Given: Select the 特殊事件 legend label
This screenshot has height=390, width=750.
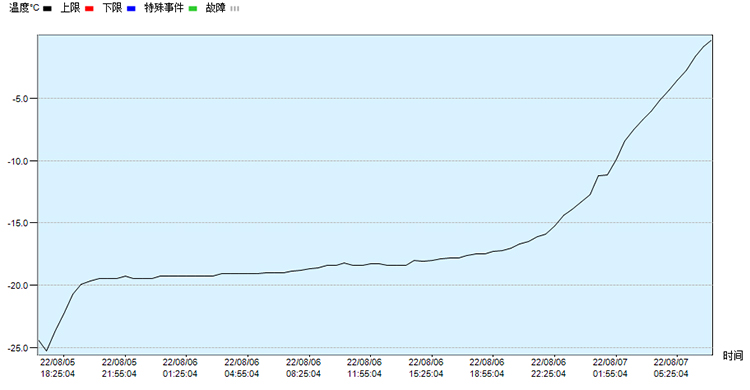Looking at the screenshot, I should [164, 8].
